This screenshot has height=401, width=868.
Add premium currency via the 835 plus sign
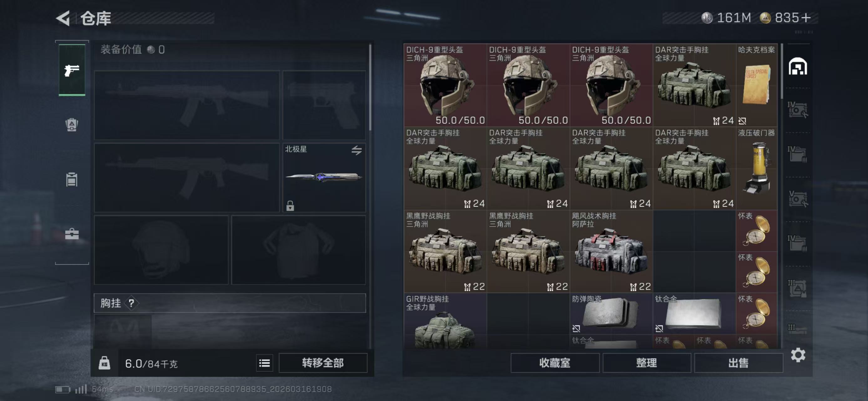(806, 18)
